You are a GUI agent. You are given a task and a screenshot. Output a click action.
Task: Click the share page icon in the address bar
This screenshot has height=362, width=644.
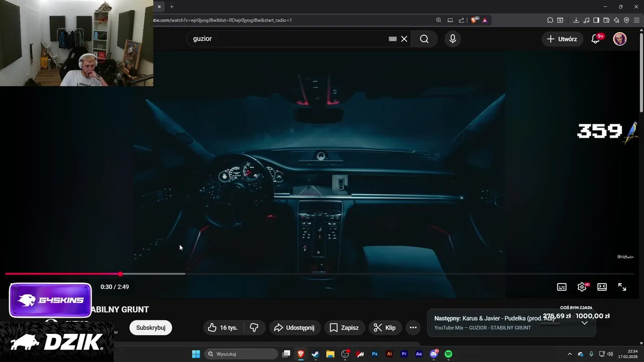(x=461, y=20)
